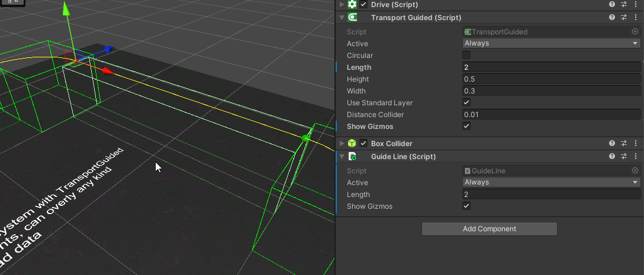This screenshot has height=275, width=644.
Task: Expand the Box Collider component
Action: (x=342, y=143)
